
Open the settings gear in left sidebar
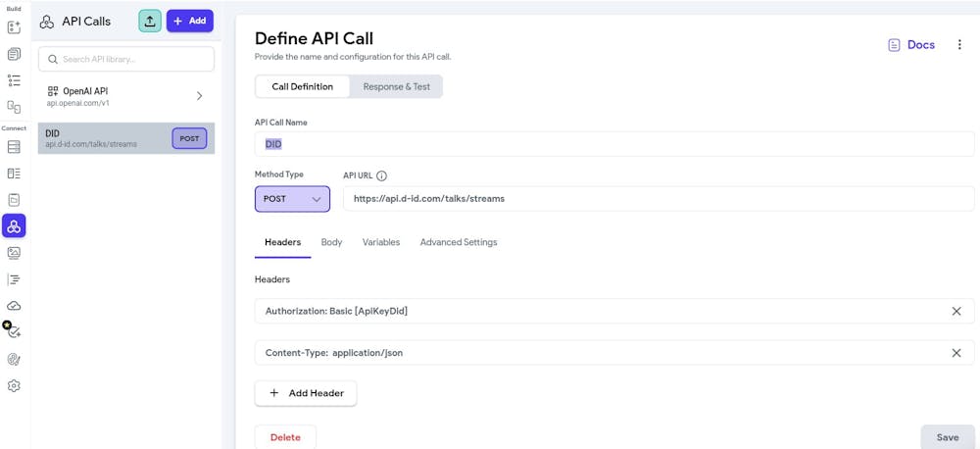[x=14, y=386]
